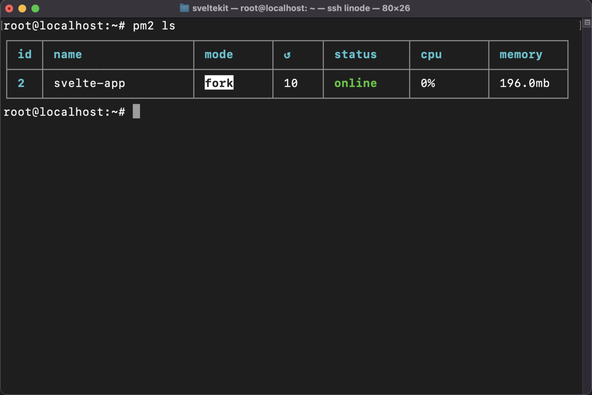
Task: Click the yellow minimize window button
Action: (22, 8)
